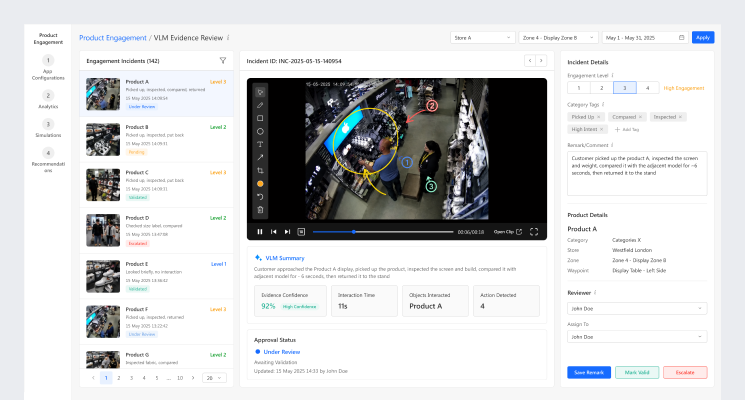Pause the video playback
This screenshot has width=745, height=400.
[x=260, y=232]
